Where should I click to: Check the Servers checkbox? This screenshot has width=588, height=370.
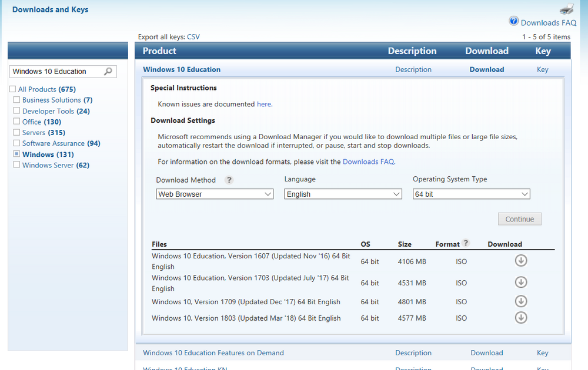click(x=16, y=132)
